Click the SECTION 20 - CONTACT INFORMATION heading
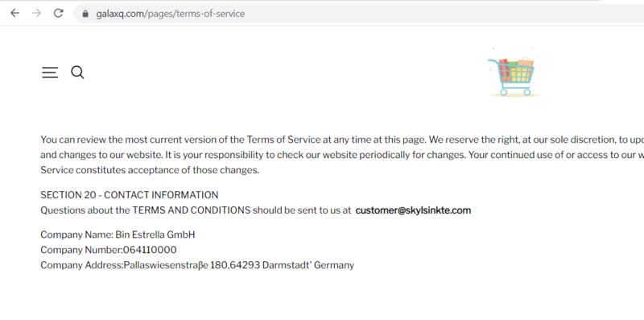 tap(130, 195)
